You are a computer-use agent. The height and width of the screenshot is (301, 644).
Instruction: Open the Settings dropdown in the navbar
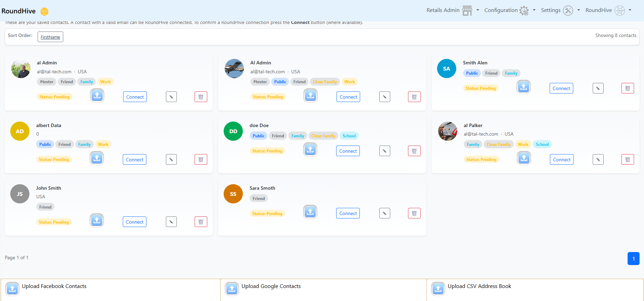560,10
